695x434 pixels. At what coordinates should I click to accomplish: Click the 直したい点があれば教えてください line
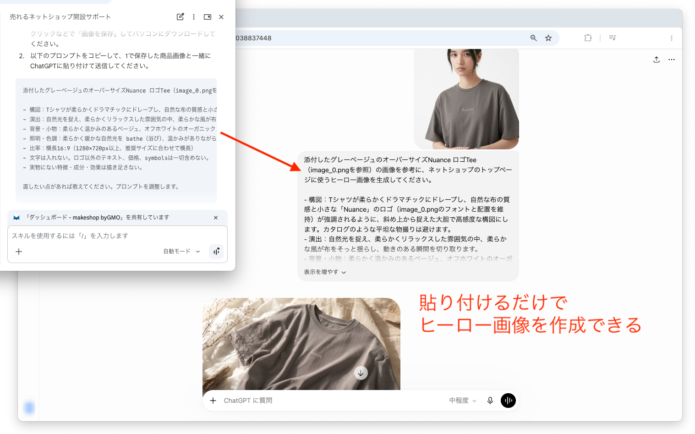101,187
